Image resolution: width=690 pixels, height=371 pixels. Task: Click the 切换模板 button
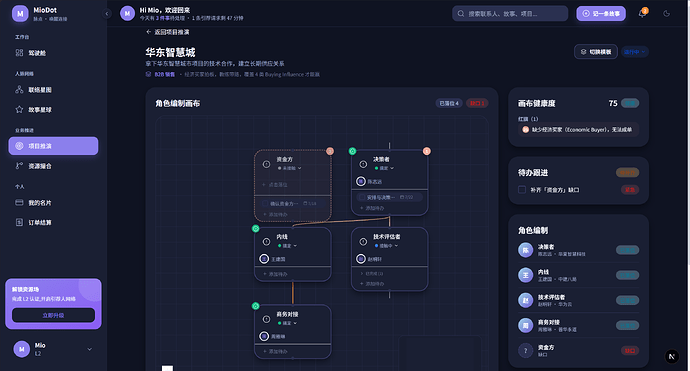(596, 52)
